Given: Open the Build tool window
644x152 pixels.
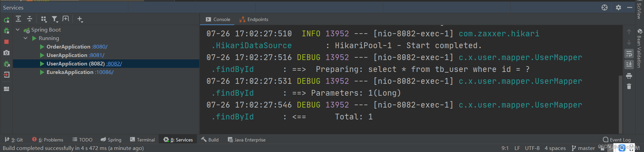Looking at the screenshot, I should click(x=210, y=140).
